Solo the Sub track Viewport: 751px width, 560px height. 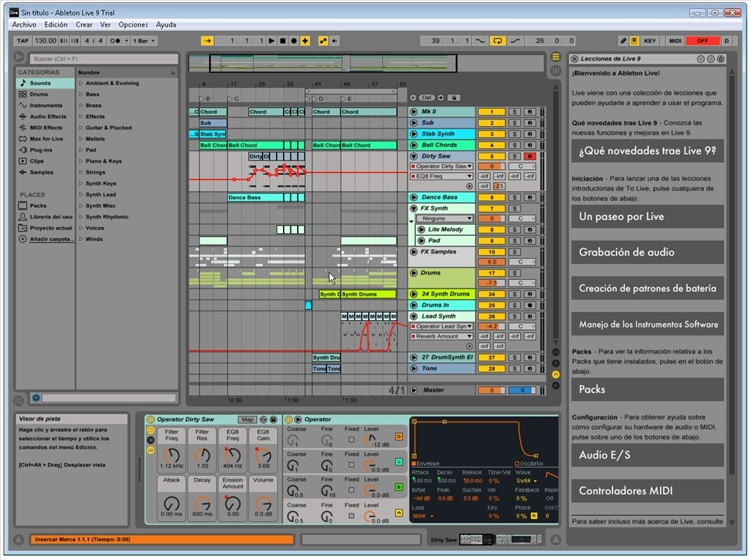pos(514,123)
